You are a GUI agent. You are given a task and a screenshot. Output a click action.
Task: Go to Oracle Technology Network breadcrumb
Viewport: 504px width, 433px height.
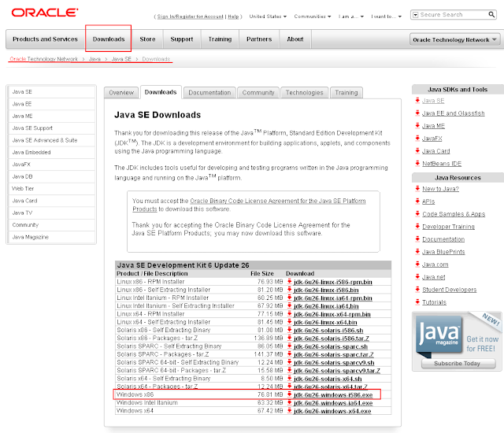44,59
